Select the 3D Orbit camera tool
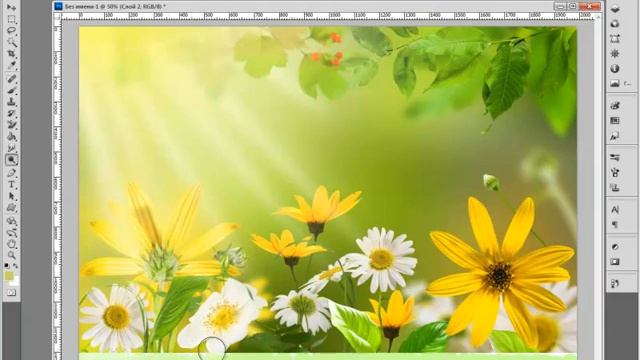The height and width of the screenshot is (360, 640). click(x=11, y=233)
